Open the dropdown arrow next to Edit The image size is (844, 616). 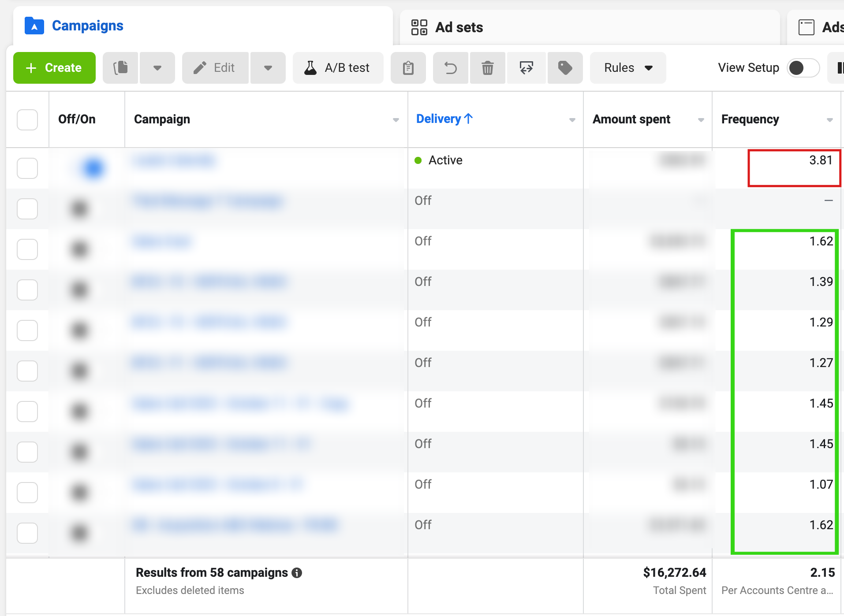[268, 68]
